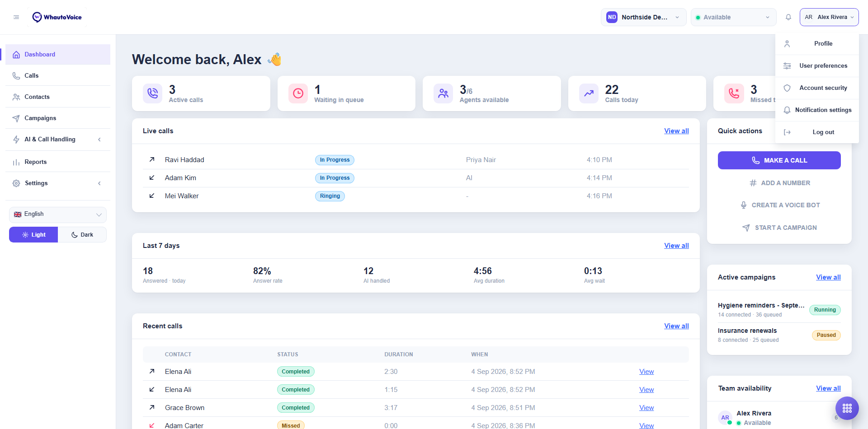Click the User preferences sliders icon
This screenshot has height=429, width=868.
point(787,66)
